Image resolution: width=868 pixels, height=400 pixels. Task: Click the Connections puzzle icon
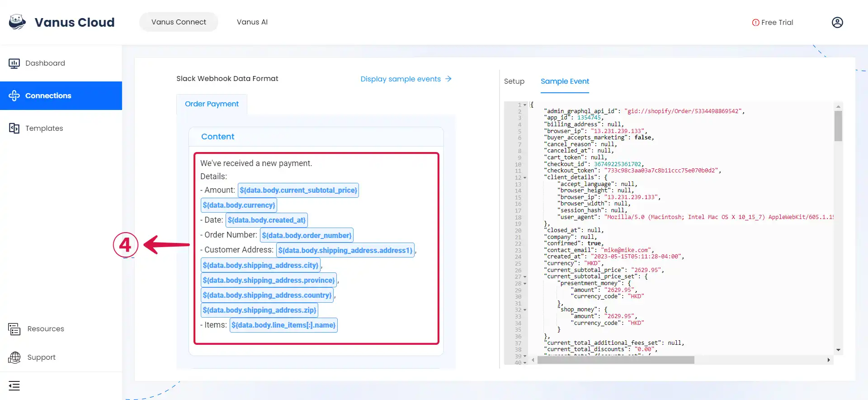coord(14,95)
